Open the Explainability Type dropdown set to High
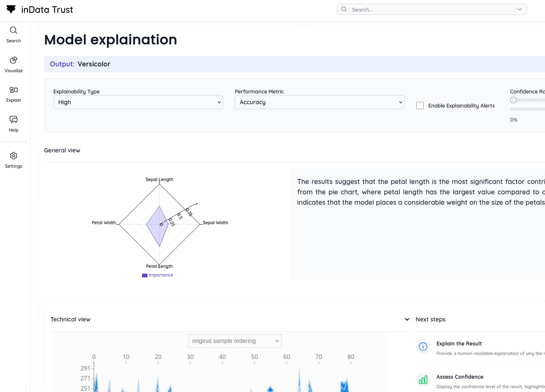This screenshot has width=545, height=392. [x=138, y=102]
